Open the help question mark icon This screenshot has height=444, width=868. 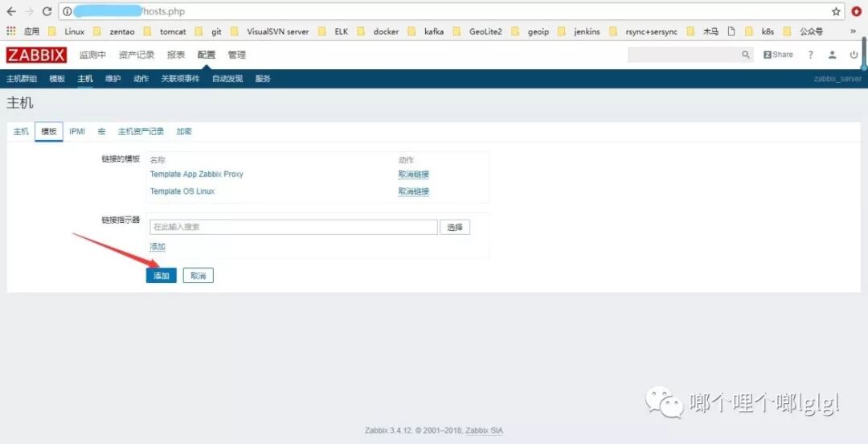click(x=810, y=55)
